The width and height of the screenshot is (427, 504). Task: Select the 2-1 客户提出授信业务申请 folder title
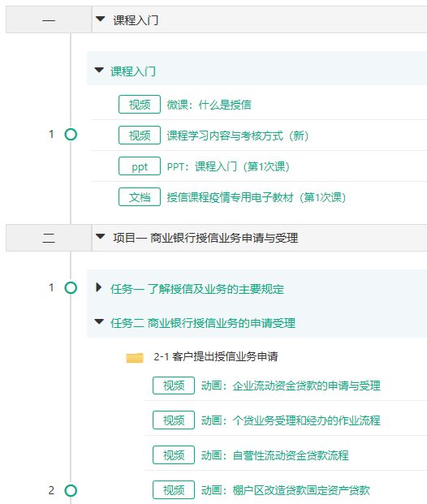coord(216,357)
